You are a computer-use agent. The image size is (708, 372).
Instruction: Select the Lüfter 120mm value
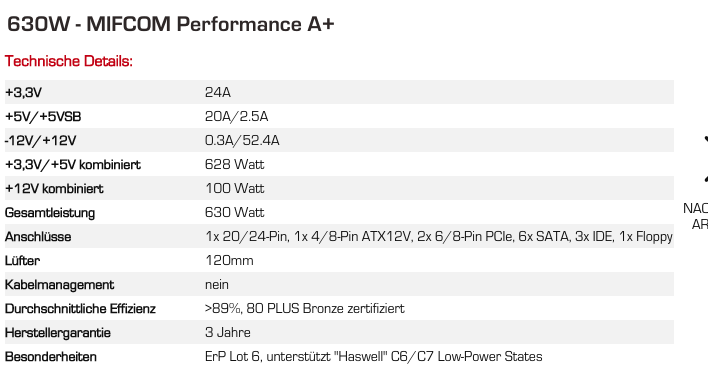(x=229, y=260)
